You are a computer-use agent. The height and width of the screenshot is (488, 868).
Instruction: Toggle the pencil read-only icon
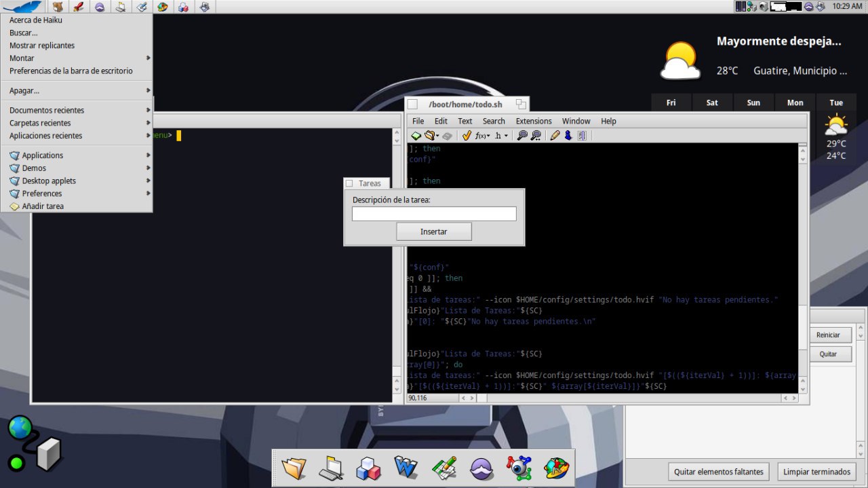[x=555, y=136]
